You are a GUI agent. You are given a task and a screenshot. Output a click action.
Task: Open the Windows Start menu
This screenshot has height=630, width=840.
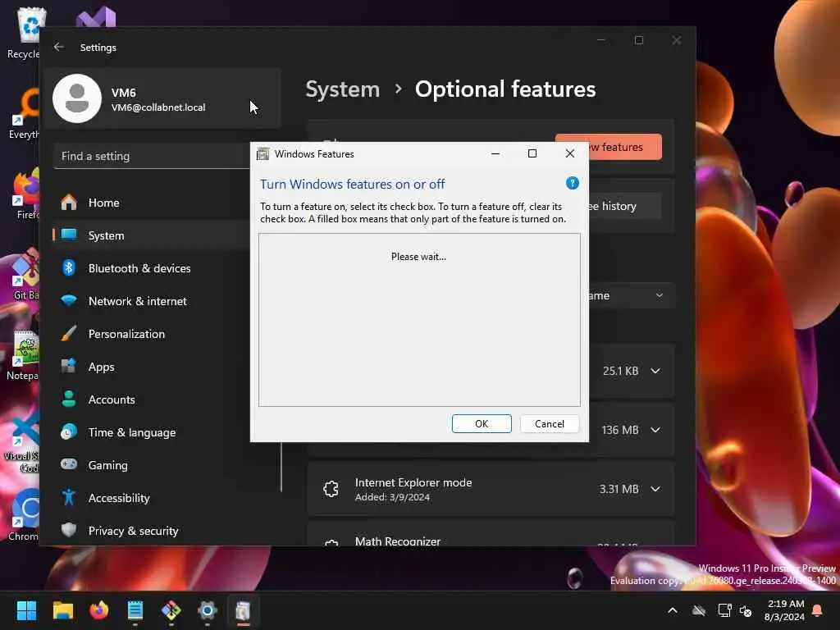coord(26,610)
